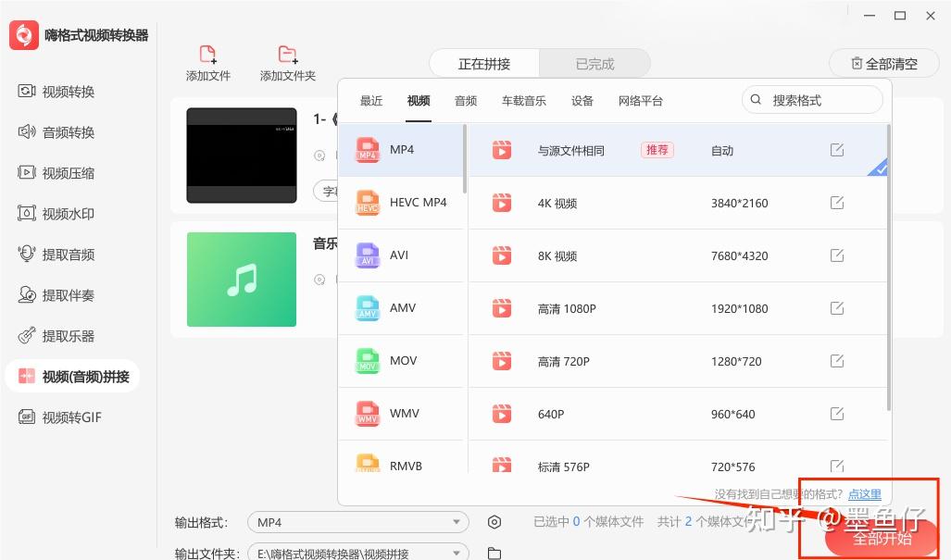Open the output folder icon

coord(494,553)
